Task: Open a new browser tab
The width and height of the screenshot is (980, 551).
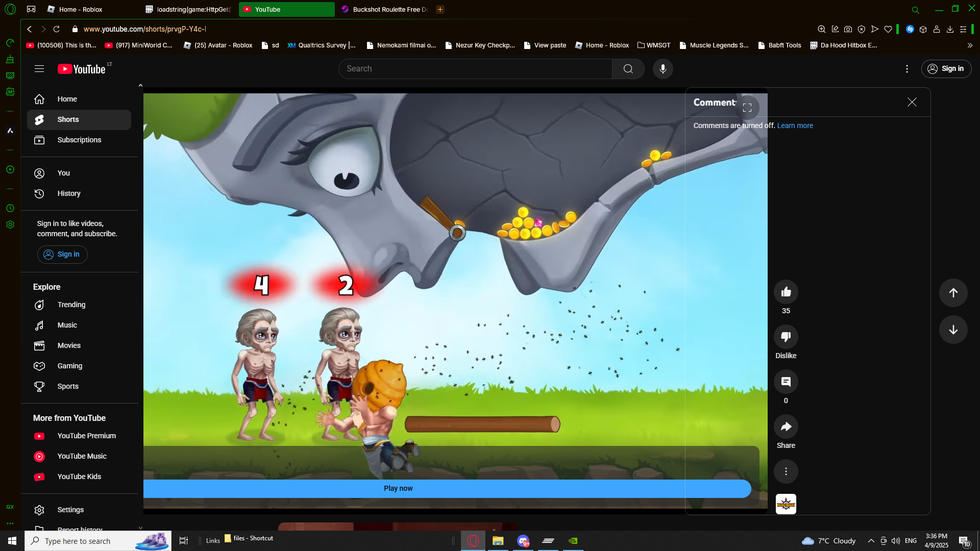Action: click(x=440, y=9)
